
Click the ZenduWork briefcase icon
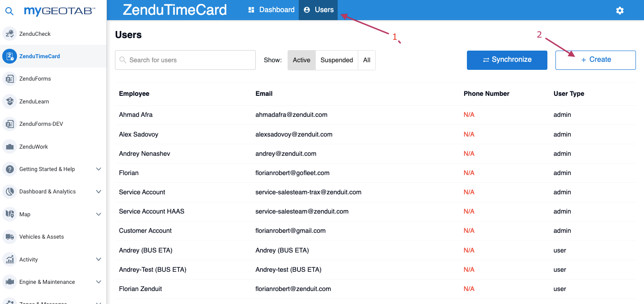[x=9, y=146]
